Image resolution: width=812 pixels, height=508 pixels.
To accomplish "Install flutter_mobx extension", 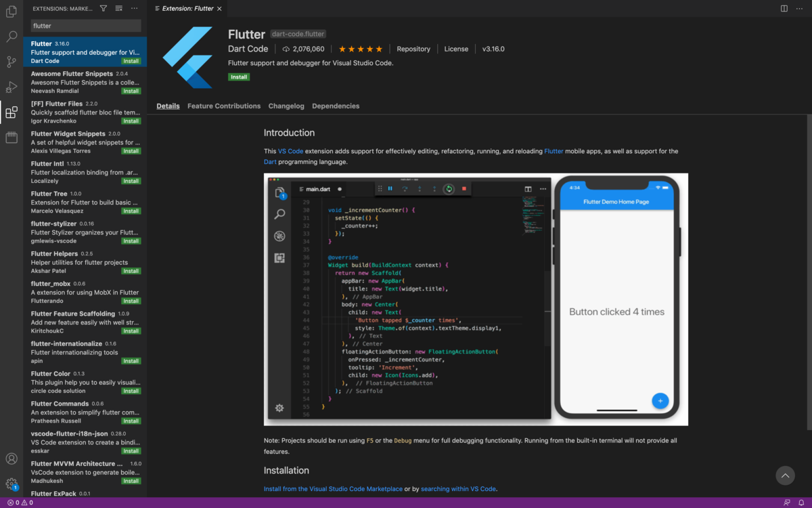I will pos(131,301).
